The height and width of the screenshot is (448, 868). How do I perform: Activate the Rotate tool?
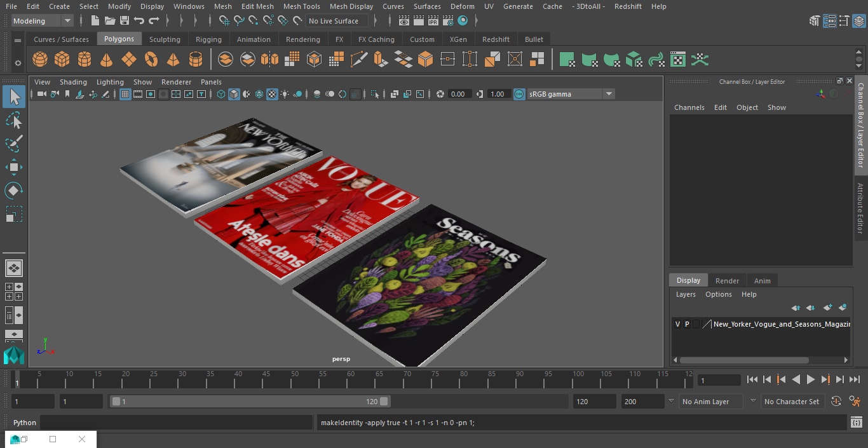14,191
